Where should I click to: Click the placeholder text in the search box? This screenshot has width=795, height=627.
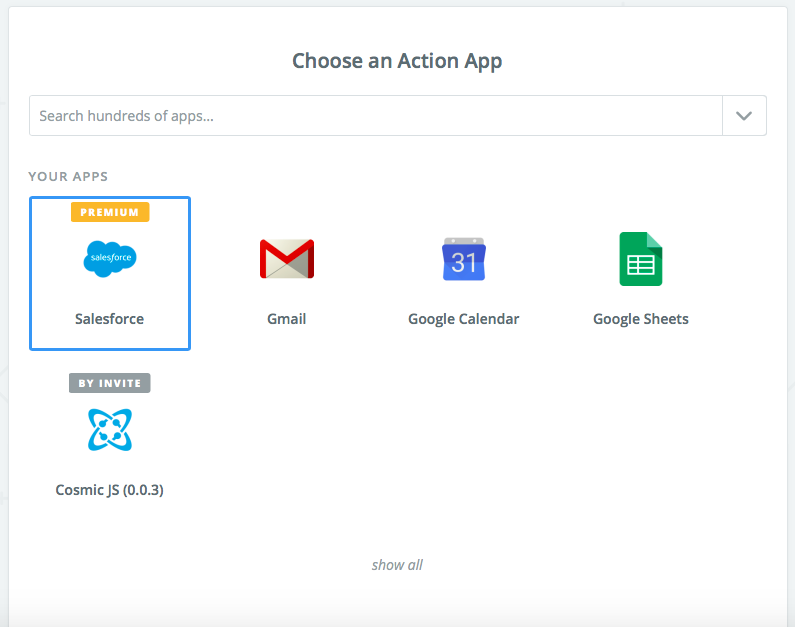coord(127,116)
